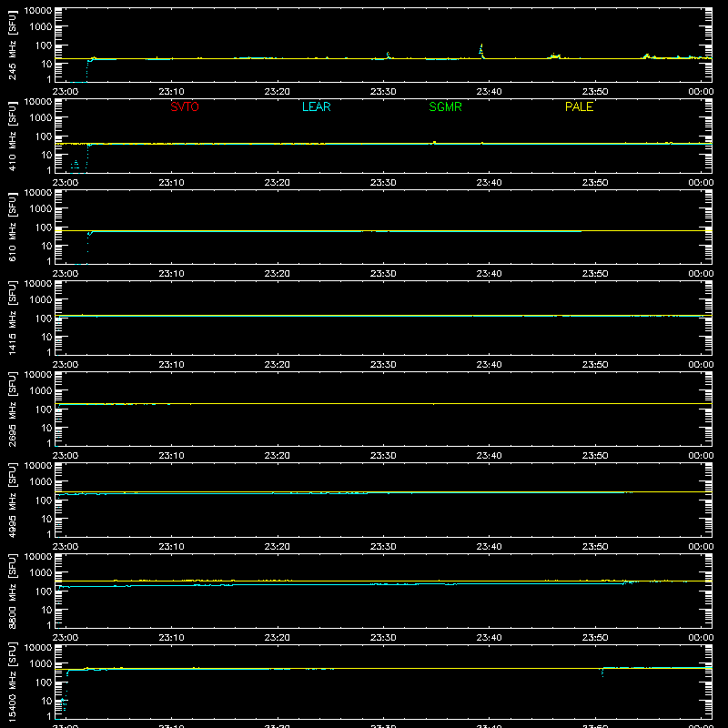Click the burst spike near 23:39 on 245 MHz

click(481, 51)
